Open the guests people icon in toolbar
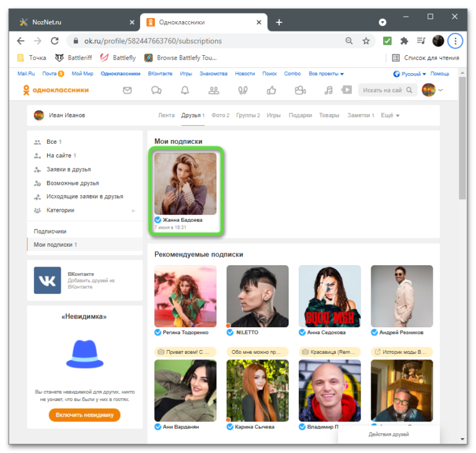Screen dimensions: 476x453 coord(214,90)
